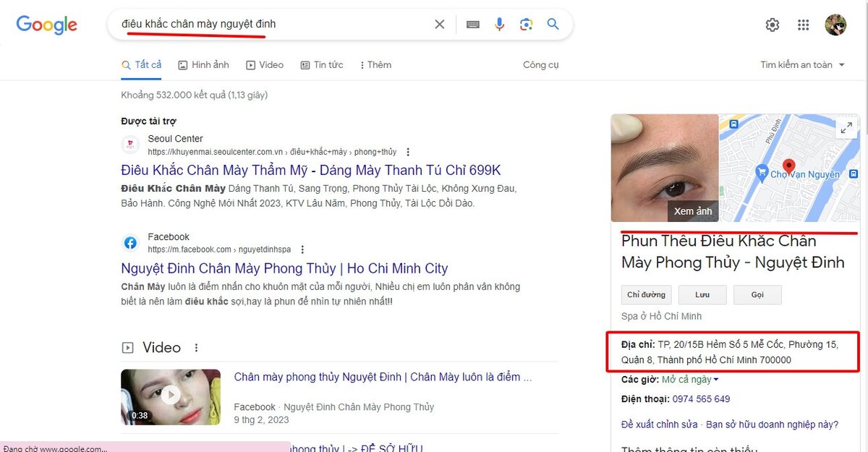Click the Google logo
Image resolution: width=868 pixels, height=452 pixels.
(x=47, y=25)
